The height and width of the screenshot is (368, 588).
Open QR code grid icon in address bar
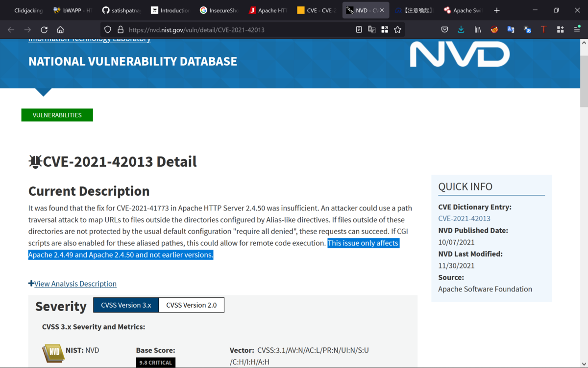(x=385, y=30)
